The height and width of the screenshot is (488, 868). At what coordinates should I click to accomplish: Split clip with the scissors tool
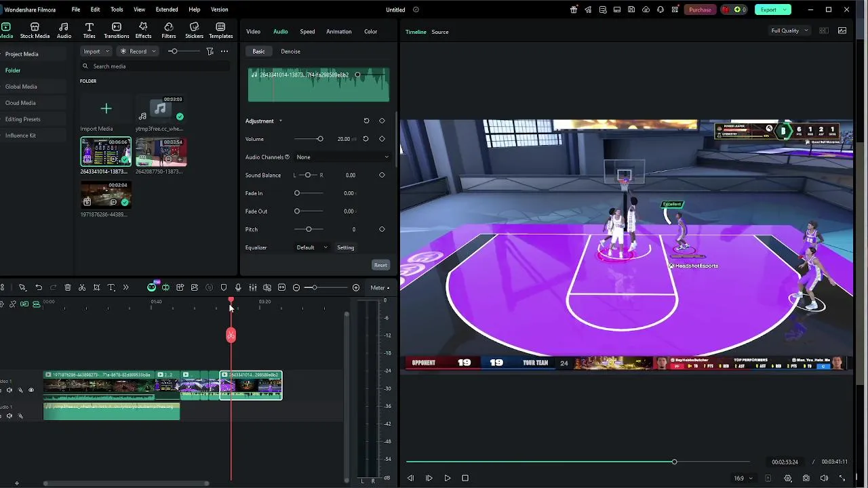tap(82, 287)
